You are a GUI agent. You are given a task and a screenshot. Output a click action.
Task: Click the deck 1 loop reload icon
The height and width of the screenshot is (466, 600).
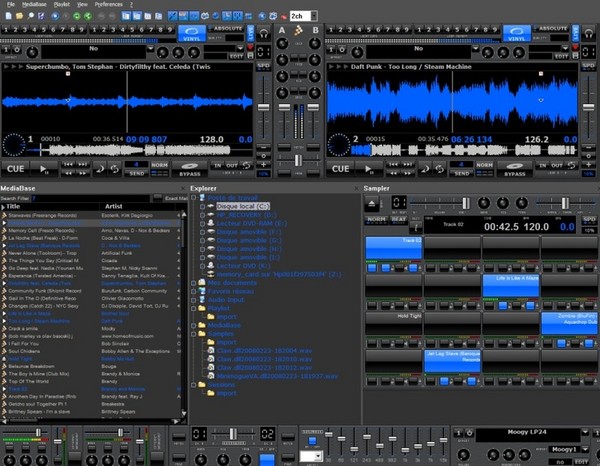pos(247,165)
